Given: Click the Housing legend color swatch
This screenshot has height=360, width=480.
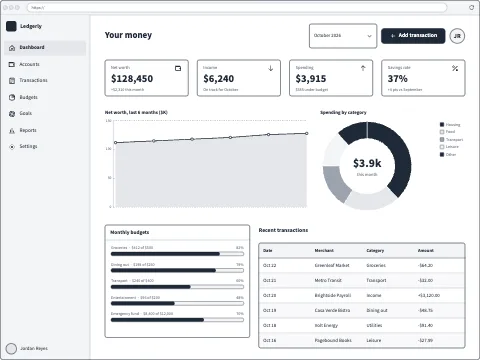Looking at the screenshot, I should tap(442, 124).
